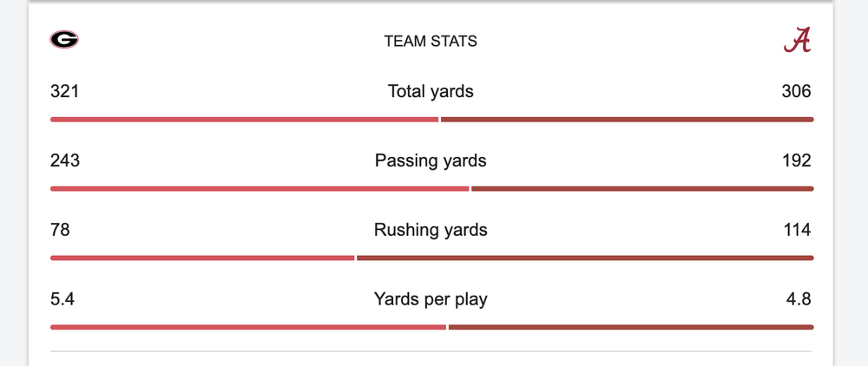Click Alabama's 192 passing yards value
The width and height of the screenshot is (868, 366).
point(796,160)
